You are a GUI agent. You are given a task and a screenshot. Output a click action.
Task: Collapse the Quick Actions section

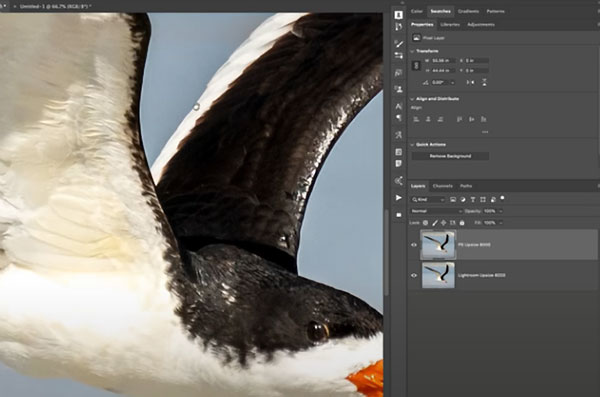[412, 145]
